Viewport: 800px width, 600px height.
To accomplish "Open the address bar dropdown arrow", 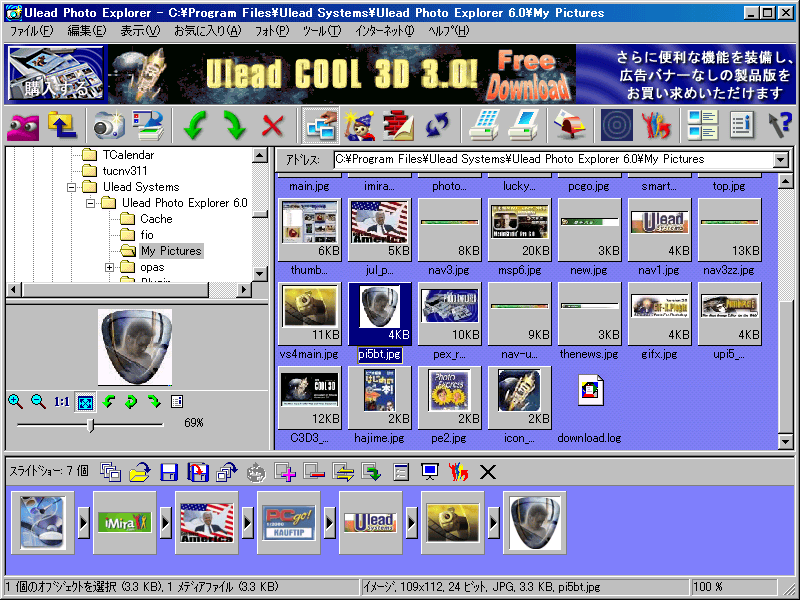I will coord(781,160).
